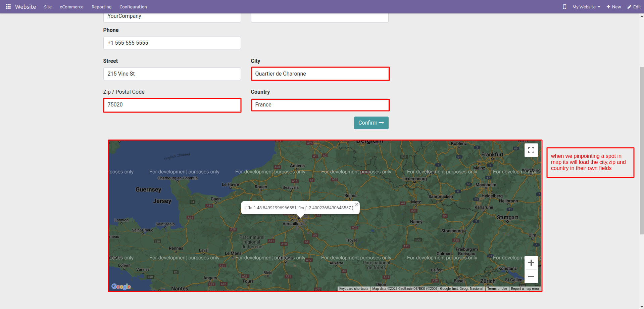
Task: Click the Guernsey label on the map
Action: tap(148, 189)
